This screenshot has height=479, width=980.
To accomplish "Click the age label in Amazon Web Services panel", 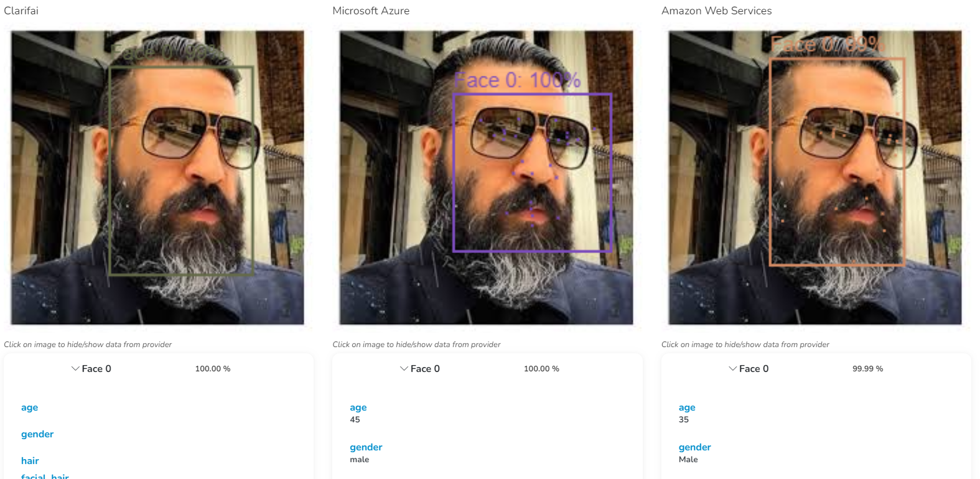I will [687, 407].
